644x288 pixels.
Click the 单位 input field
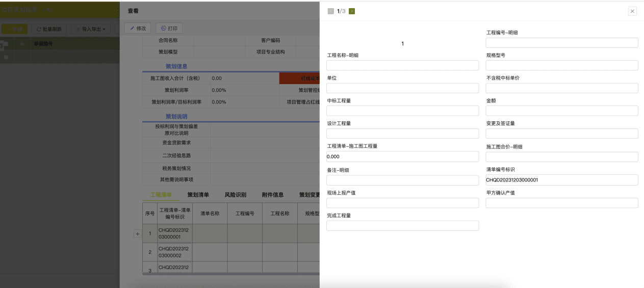pos(403,88)
